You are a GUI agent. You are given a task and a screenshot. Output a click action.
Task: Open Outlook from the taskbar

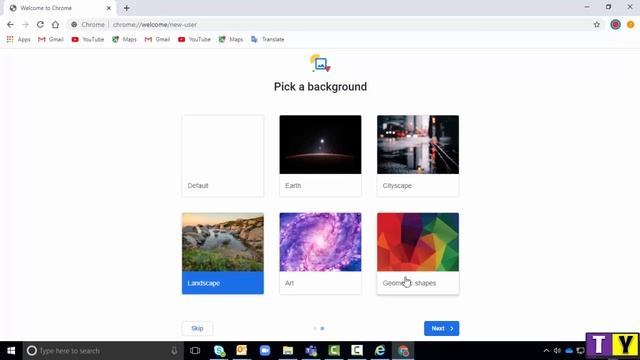(x=242, y=351)
